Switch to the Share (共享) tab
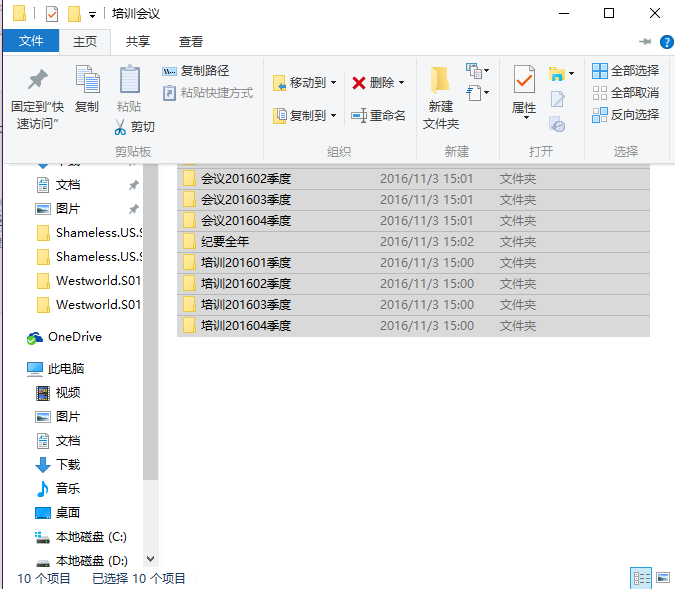The image size is (675, 589). click(138, 42)
